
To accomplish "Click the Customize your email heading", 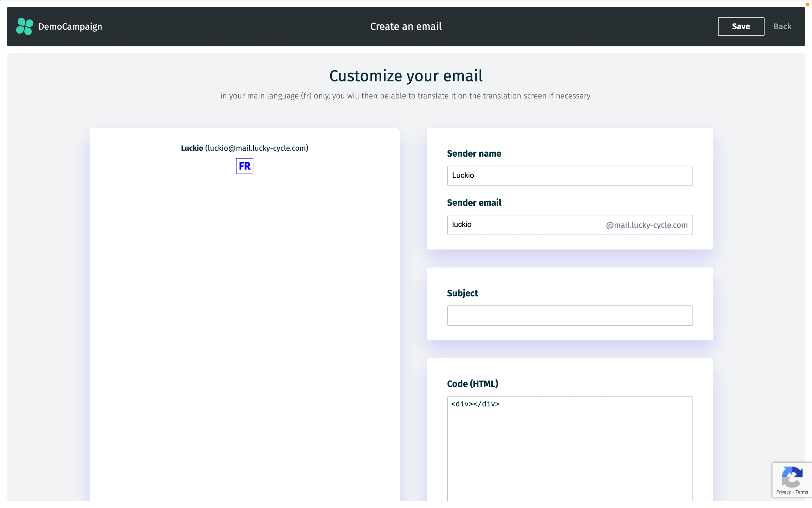I will click(406, 76).
